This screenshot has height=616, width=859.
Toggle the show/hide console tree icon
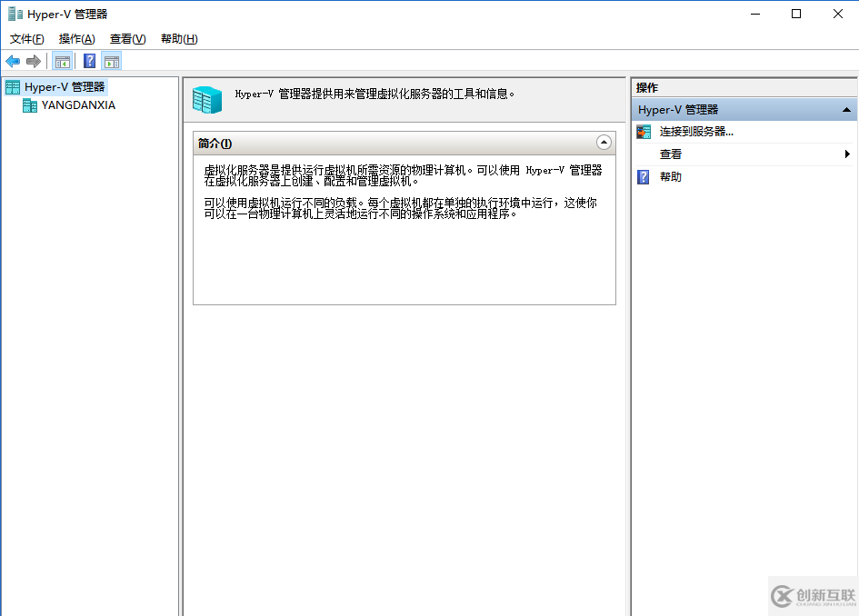pos(63,61)
